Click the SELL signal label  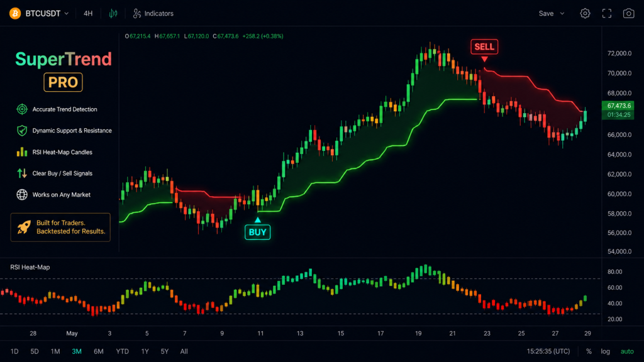coord(484,47)
